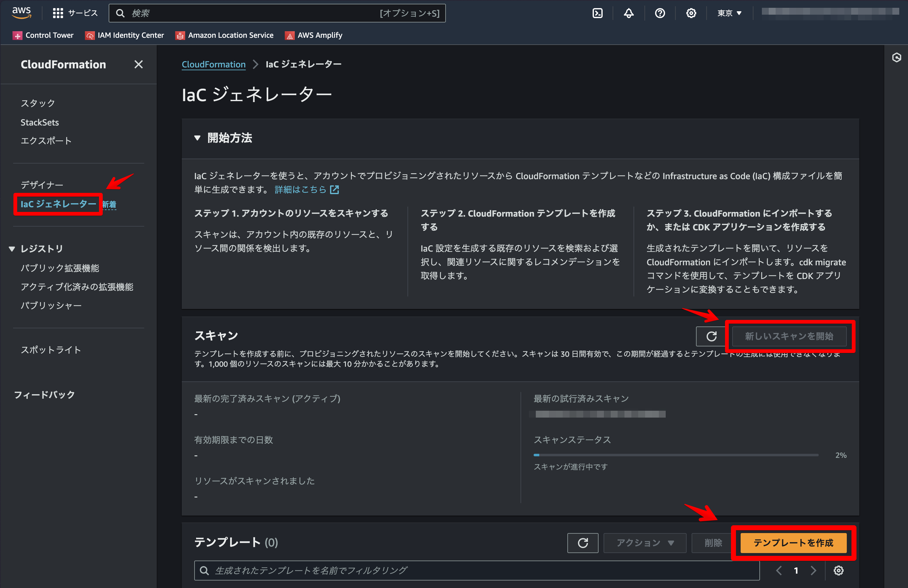Open スポットライト in sidebar
Image resolution: width=908 pixels, height=588 pixels.
pyautogui.click(x=51, y=350)
